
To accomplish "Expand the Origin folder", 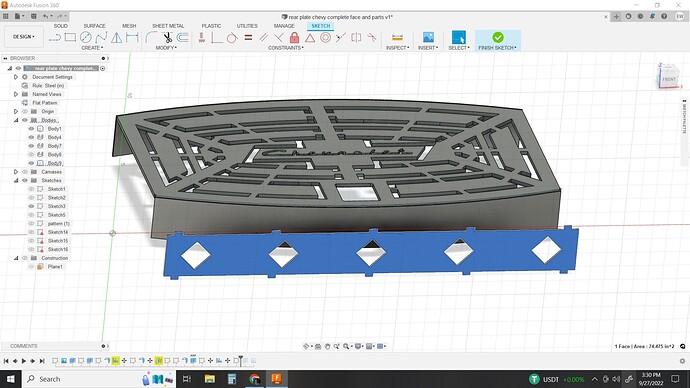I will tap(16, 111).
